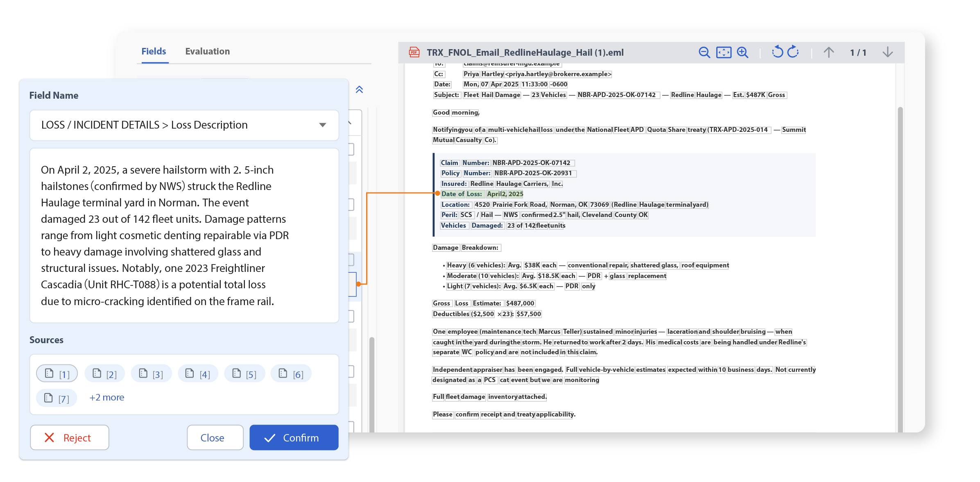Select source chip [1]

(x=57, y=373)
